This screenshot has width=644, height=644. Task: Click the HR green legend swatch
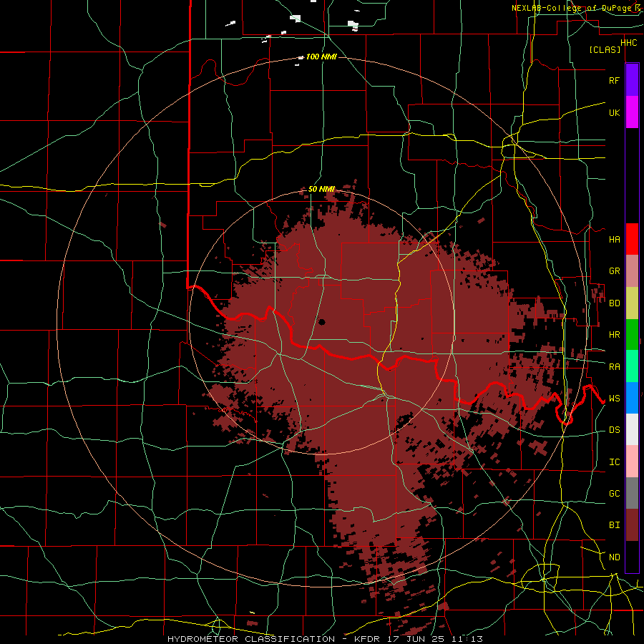[632, 335]
